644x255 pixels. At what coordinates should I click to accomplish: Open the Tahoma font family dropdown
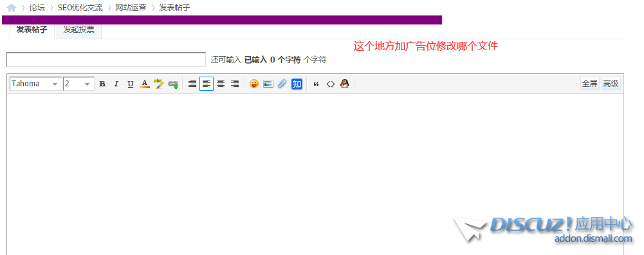[x=36, y=84]
